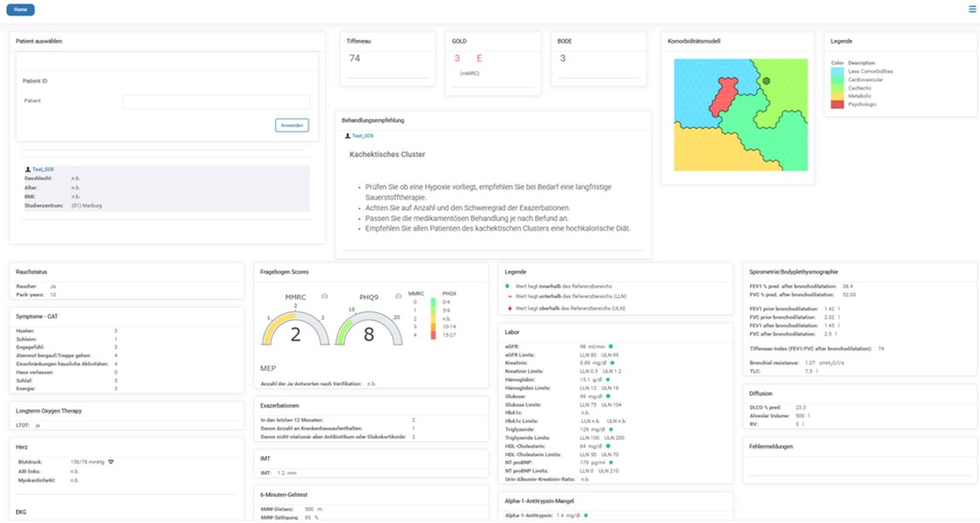Click the green dot beside the Alpha-1-Antitrypsin value

[x=586, y=516]
